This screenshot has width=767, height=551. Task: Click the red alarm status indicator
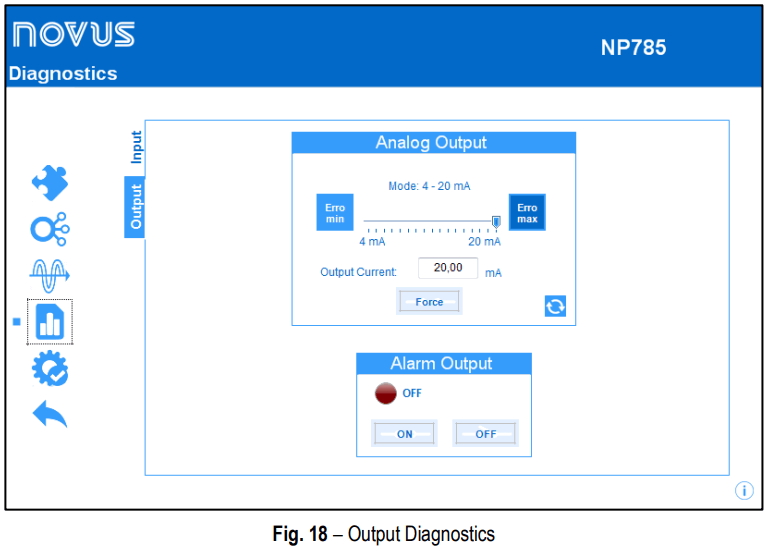coord(385,393)
